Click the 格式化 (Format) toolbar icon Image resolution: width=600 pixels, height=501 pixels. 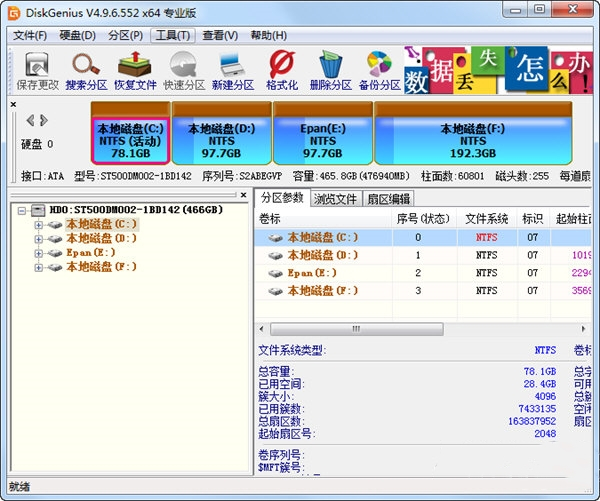pyautogui.click(x=282, y=70)
